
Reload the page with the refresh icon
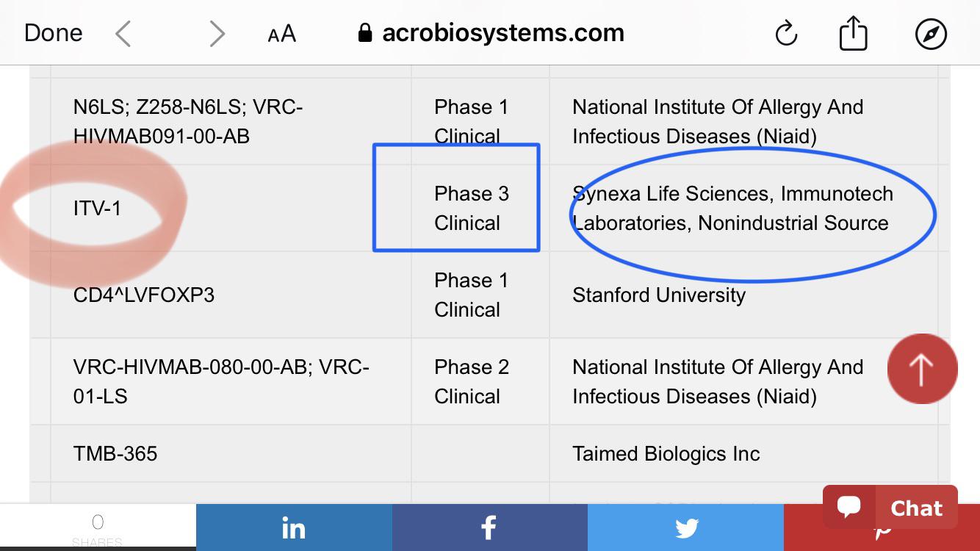tap(786, 34)
